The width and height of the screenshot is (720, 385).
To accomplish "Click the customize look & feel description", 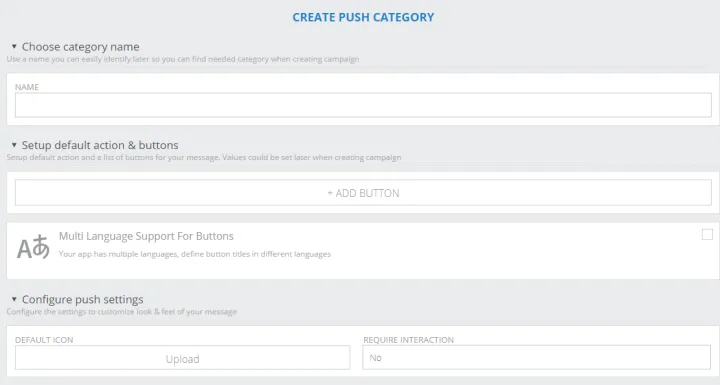I will [122, 312].
